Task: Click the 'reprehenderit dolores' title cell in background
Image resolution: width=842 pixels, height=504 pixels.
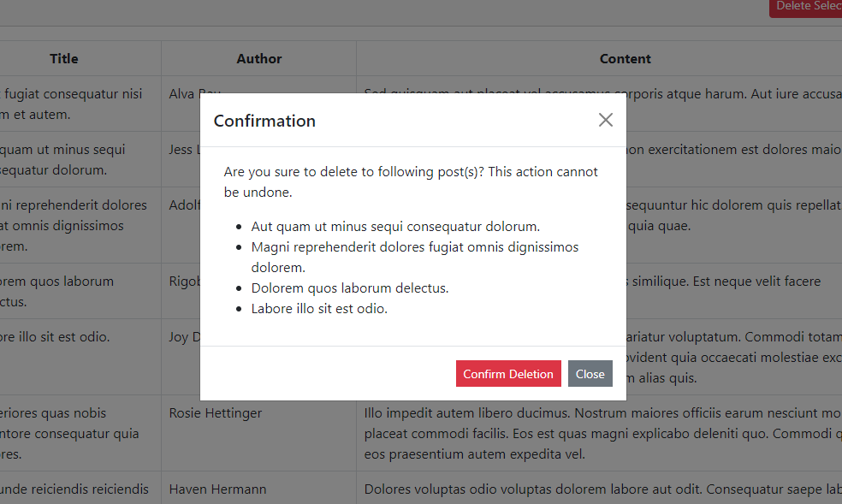Action: (80, 225)
